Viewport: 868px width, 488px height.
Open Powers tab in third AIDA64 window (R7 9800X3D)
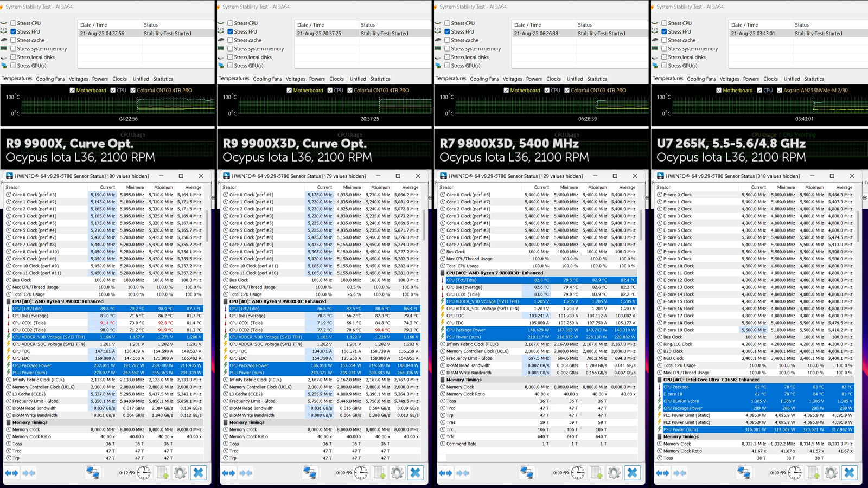[x=534, y=79]
